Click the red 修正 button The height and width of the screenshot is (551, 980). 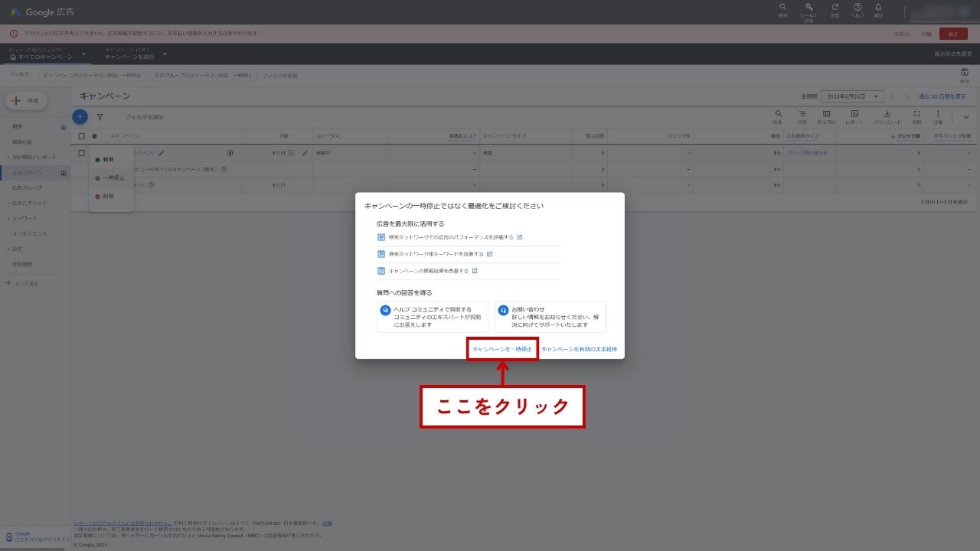(x=953, y=34)
